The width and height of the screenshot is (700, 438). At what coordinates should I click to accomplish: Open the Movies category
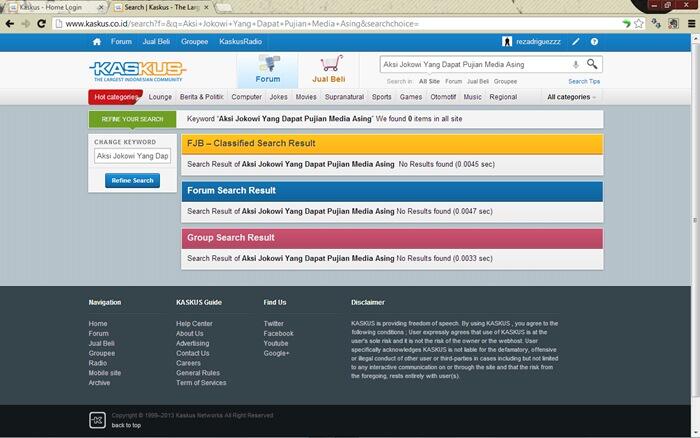point(306,97)
